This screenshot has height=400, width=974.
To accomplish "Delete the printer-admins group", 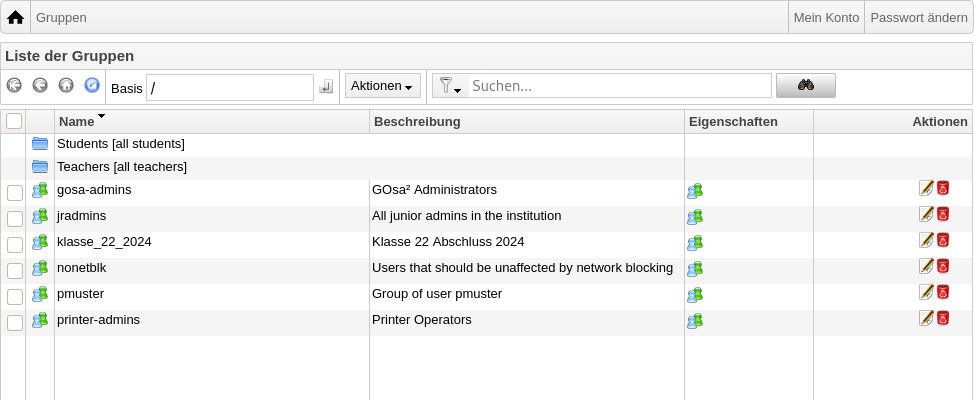I will pos(943,318).
